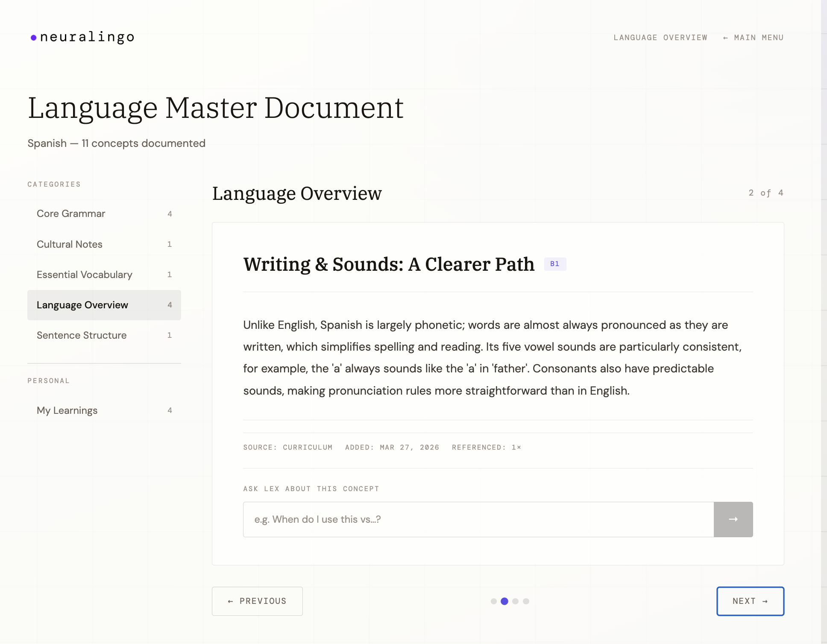Click the arrow submit icon beside Lex input
The width and height of the screenshot is (827, 644).
733,519
